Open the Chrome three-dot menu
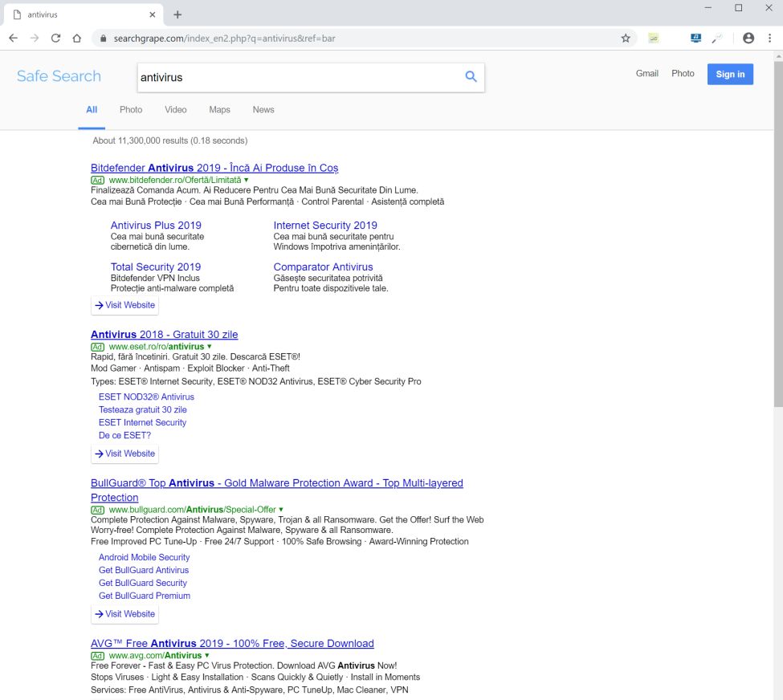The width and height of the screenshot is (783, 700). [x=769, y=38]
